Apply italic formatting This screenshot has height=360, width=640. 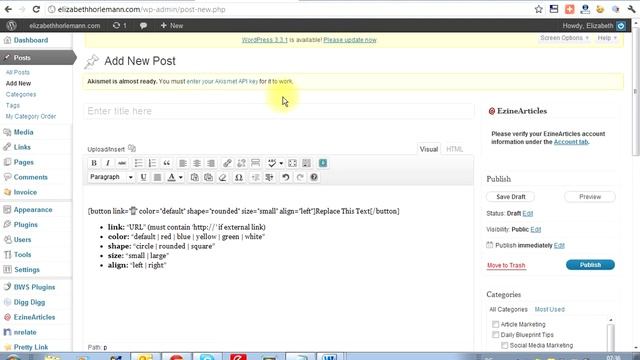click(108, 163)
